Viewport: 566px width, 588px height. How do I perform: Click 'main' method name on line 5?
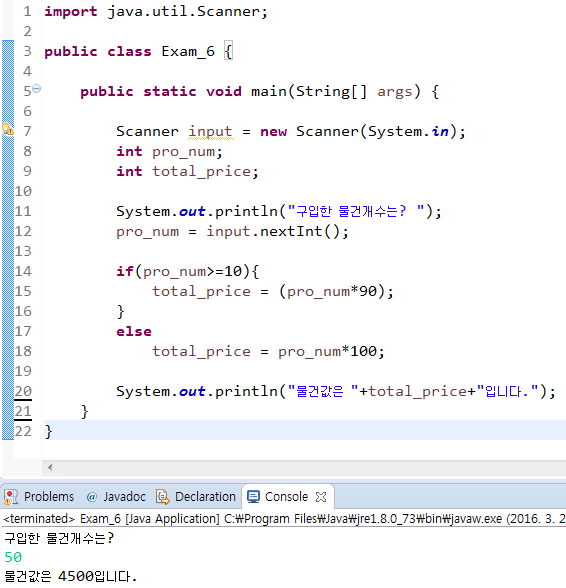[x=269, y=91]
